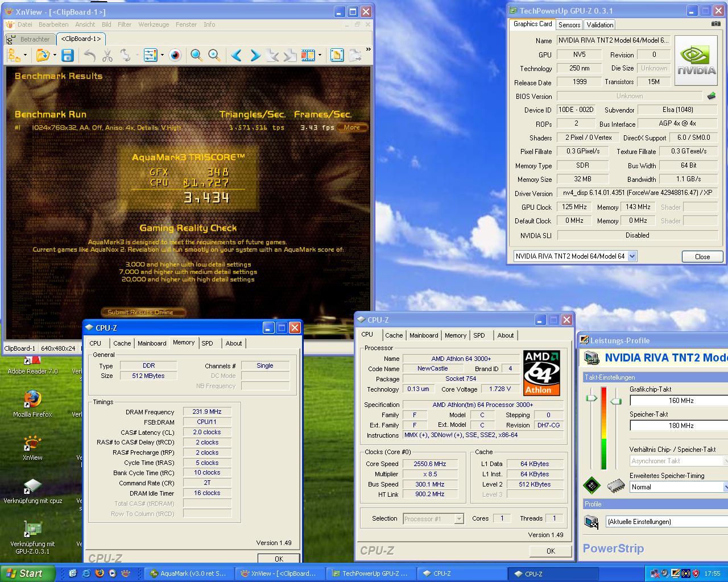Open the dropdown arrow beside the slideshow icon
This screenshot has height=582, width=728.
pyautogui.click(x=320, y=56)
